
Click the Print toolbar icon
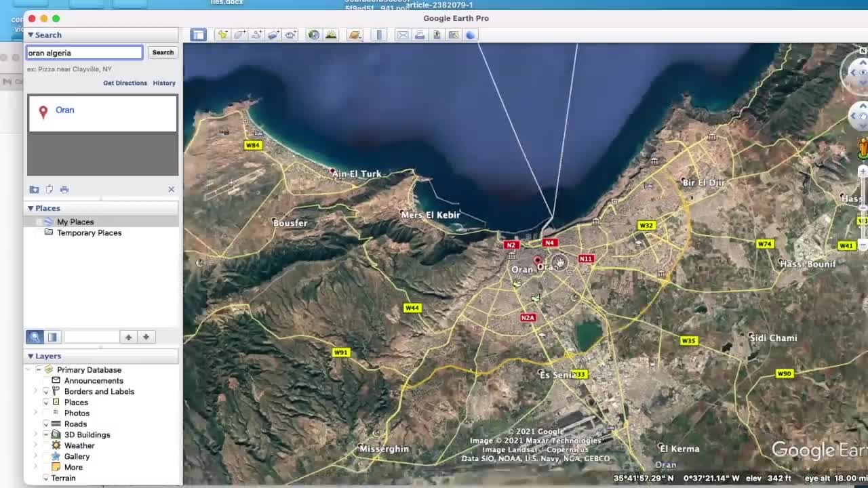[x=420, y=35]
